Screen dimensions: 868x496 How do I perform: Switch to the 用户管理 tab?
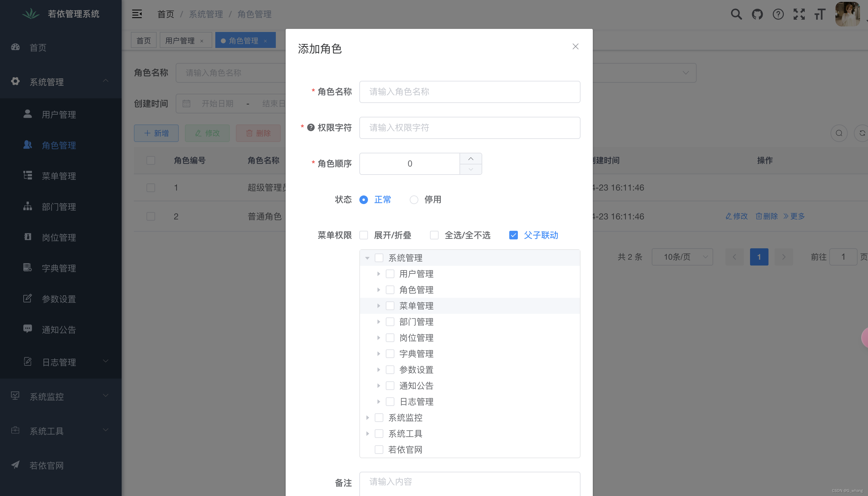180,41
